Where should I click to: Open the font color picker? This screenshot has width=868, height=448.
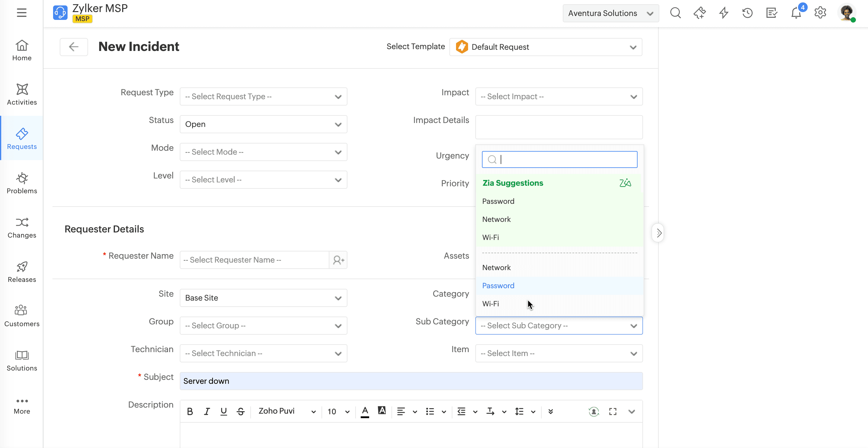[x=365, y=411]
